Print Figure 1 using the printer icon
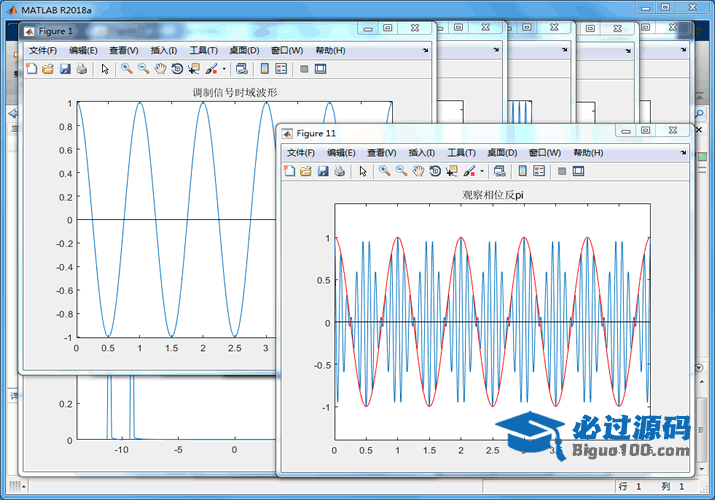715x500 pixels. (82, 69)
